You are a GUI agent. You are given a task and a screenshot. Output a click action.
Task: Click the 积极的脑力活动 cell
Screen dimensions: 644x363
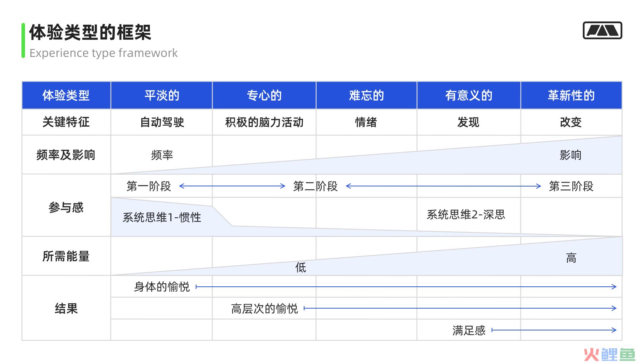264,122
